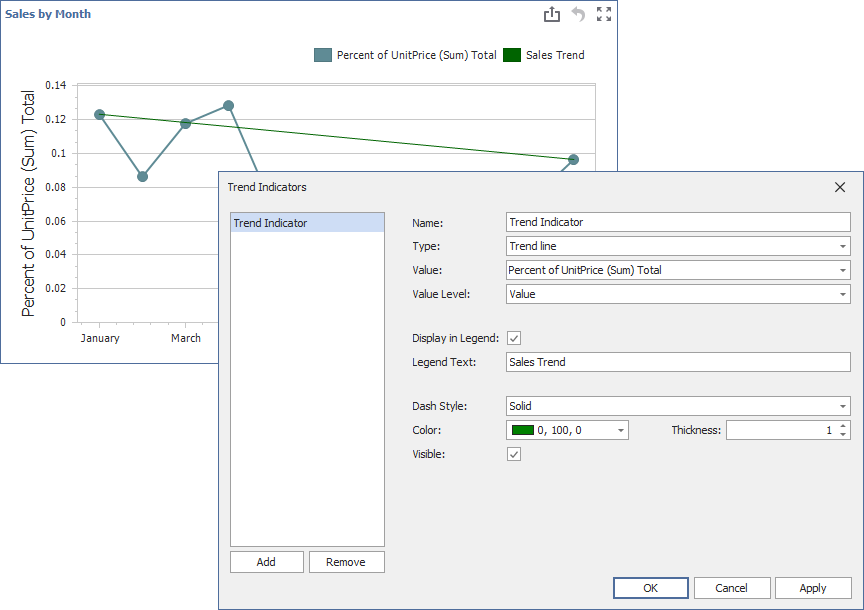864x610 pixels.
Task: Expand the Value Level dropdown
Action: pyautogui.click(x=842, y=294)
